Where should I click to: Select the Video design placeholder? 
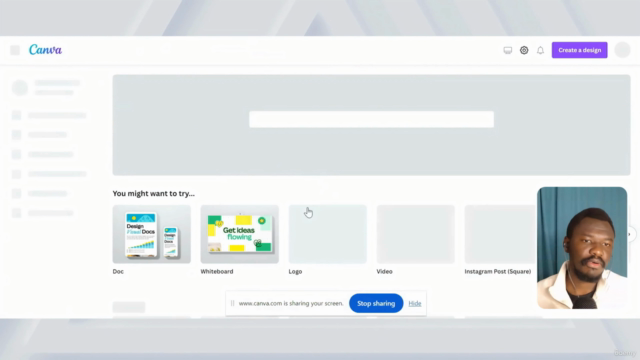pos(416,234)
